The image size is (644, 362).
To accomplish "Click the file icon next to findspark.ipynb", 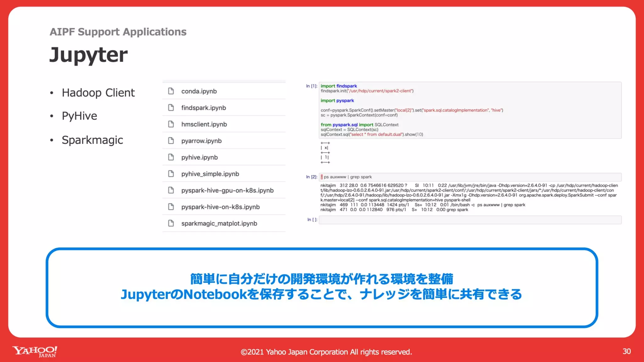I will click(171, 108).
